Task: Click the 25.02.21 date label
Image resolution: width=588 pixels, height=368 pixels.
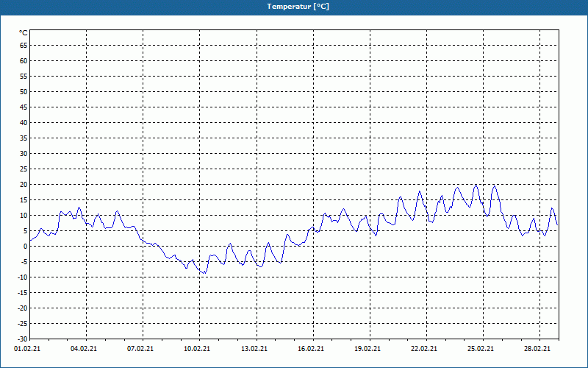Action: tap(481, 349)
